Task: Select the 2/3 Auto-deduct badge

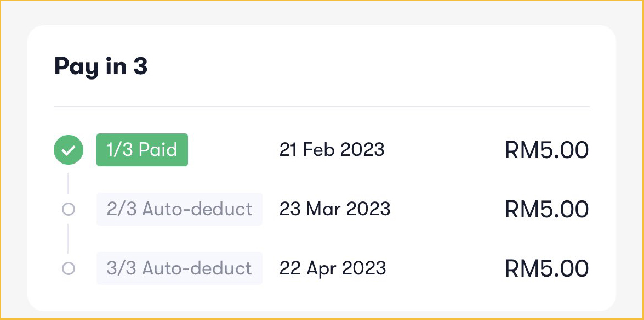Action: pyautogui.click(x=179, y=209)
